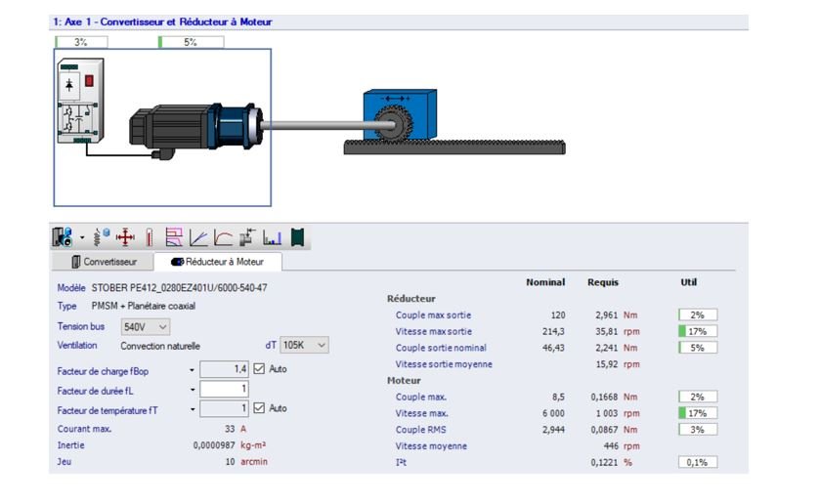Click the Facteur de charge fBop value field
The width and height of the screenshot is (820, 504).
[225, 369]
